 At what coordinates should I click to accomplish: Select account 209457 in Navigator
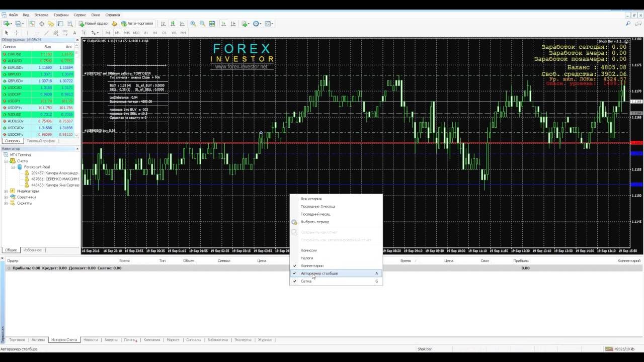click(52, 173)
